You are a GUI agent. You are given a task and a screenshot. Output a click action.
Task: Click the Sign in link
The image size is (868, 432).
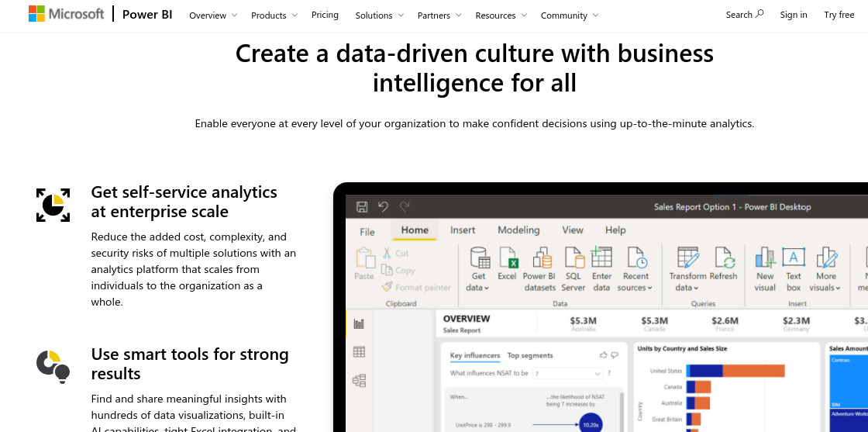(794, 15)
